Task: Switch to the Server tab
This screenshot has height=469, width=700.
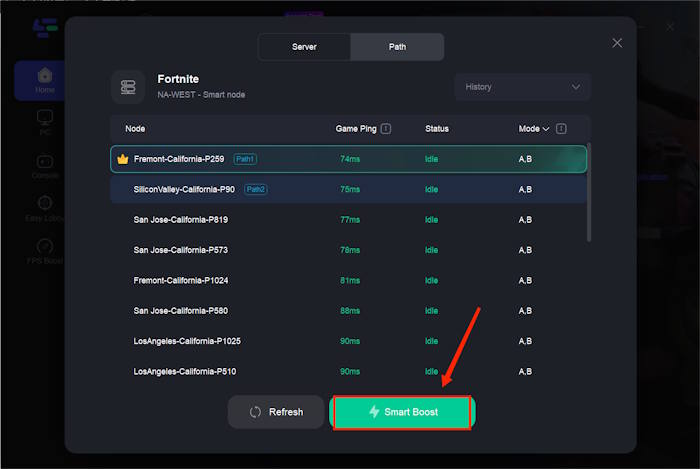Action: [x=304, y=47]
